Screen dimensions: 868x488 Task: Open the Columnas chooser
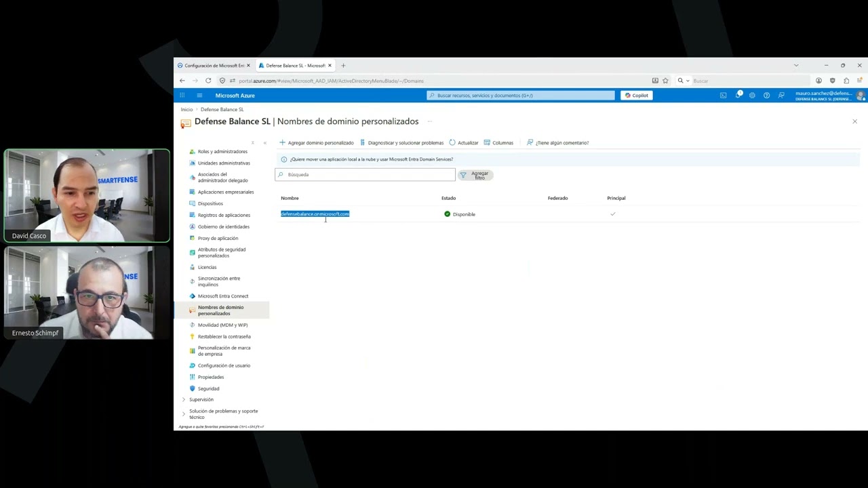tap(498, 143)
